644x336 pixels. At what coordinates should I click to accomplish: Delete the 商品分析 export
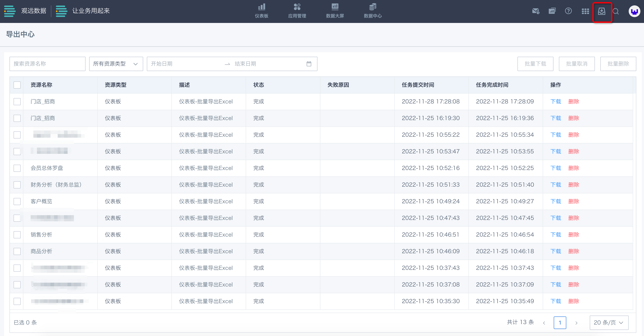coord(574,251)
